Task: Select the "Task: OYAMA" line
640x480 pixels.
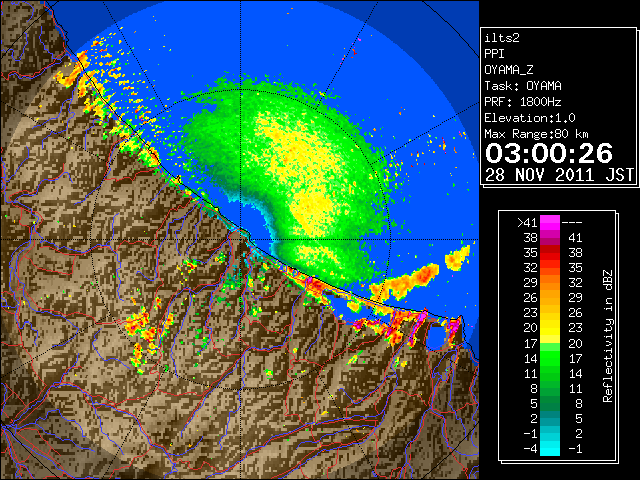Action: pyautogui.click(x=523, y=86)
